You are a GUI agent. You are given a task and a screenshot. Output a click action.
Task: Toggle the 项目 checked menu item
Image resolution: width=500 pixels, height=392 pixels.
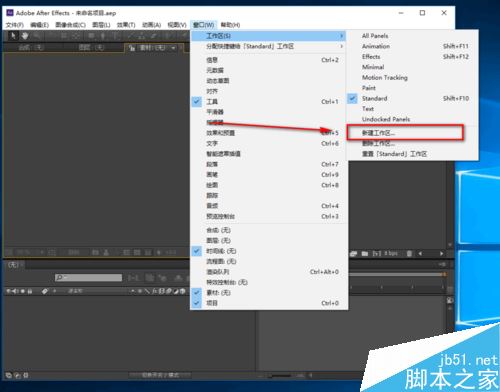(269, 303)
